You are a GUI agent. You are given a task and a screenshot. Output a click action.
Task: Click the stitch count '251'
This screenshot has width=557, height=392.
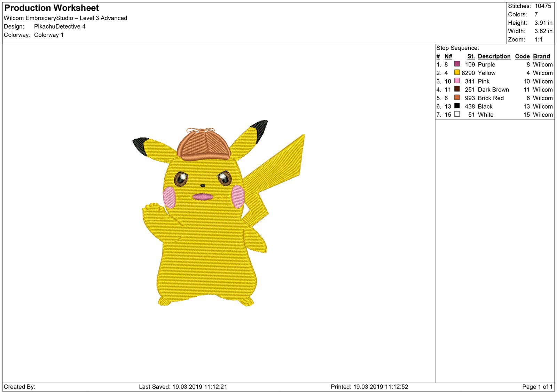(x=470, y=90)
